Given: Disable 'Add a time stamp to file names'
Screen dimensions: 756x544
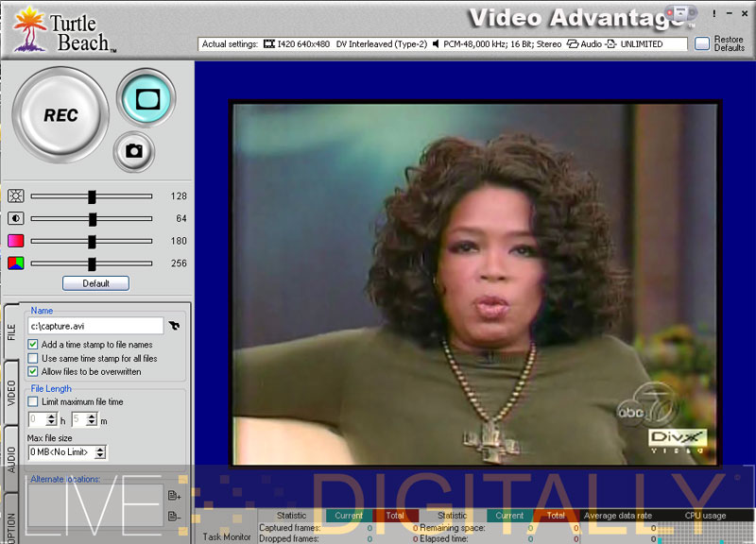Looking at the screenshot, I should tap(34, 345).
